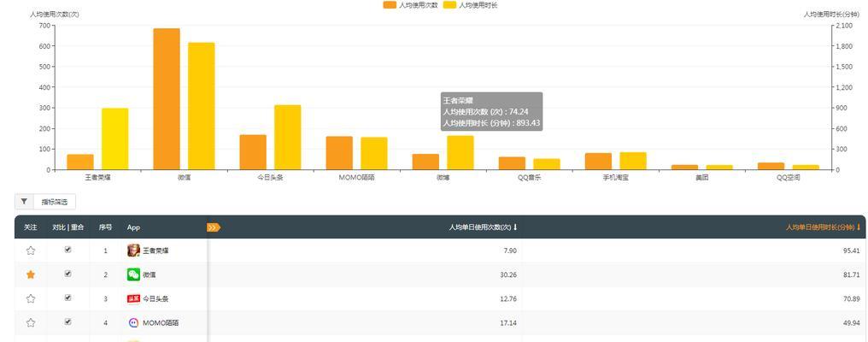Click the 关注 column header
This screenshot has width=868, height=342.
[31, 227]
